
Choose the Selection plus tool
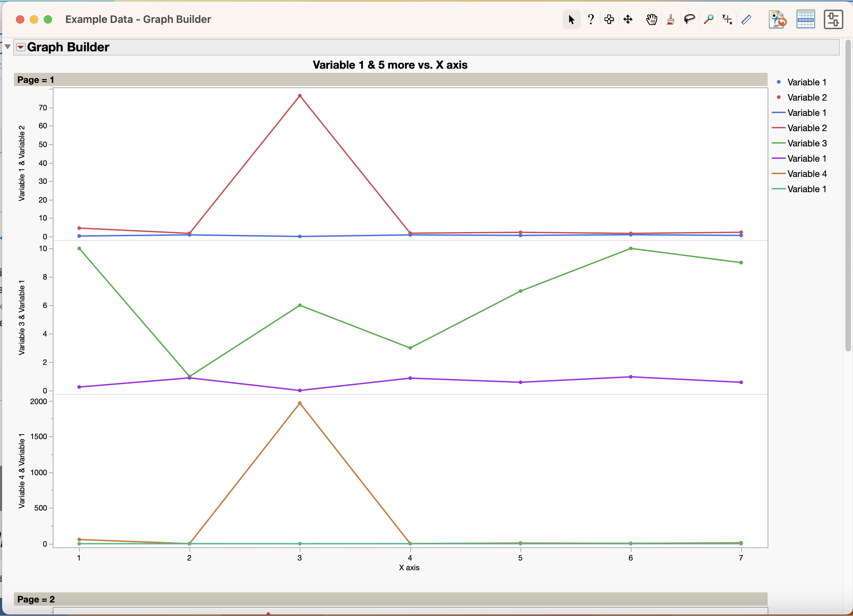(x=609, y=19)
